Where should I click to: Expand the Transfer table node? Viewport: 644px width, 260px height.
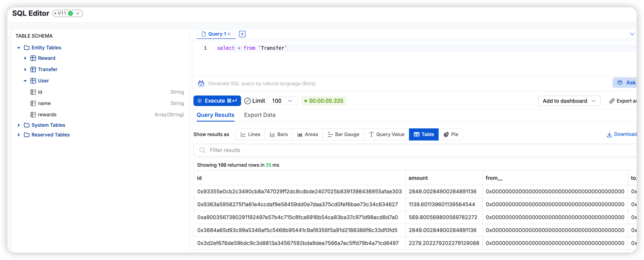[x=25, y=69]
